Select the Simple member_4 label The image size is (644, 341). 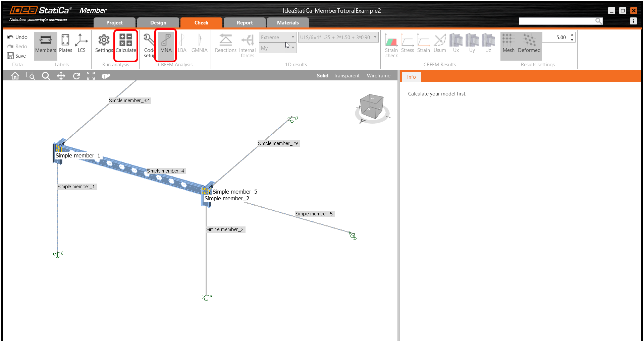166,171
